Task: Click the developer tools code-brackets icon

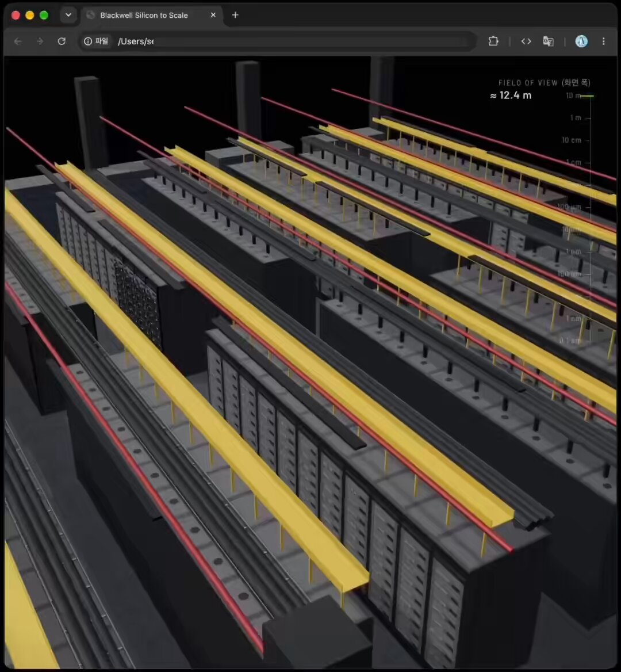Action: pos(526,41)
